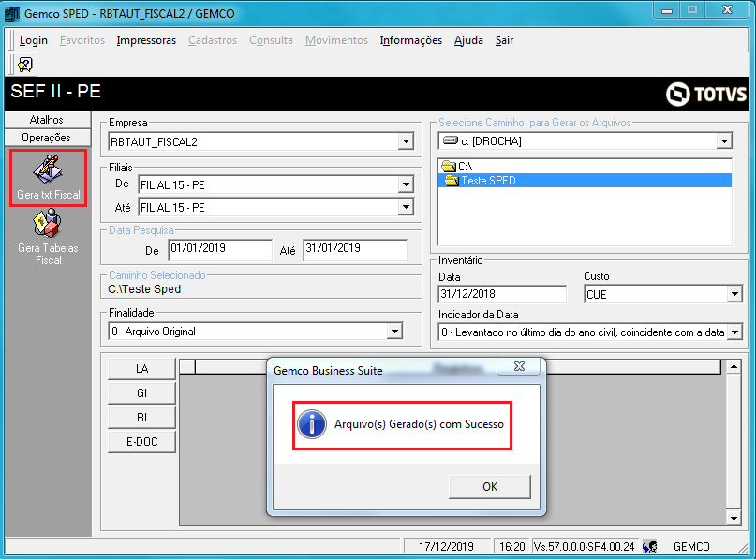Image resolution: width=756 pixels, height=560 pixels.
Task: Close the Gemco SPED main window
Action: tap(727, 10)
